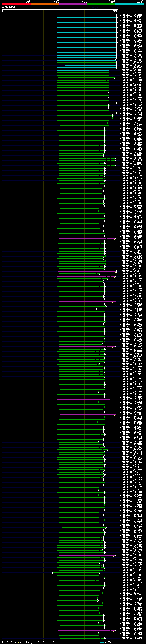Screen dimensions: 146x644
Task: Select the UniRef100_Q111B2 label
Action: coord(131,70)
